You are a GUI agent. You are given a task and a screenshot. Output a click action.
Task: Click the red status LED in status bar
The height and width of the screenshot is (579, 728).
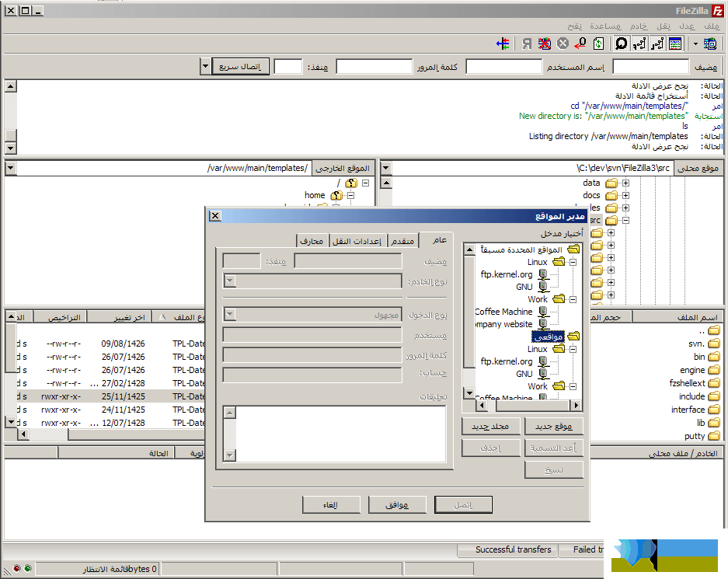point(17,568)
